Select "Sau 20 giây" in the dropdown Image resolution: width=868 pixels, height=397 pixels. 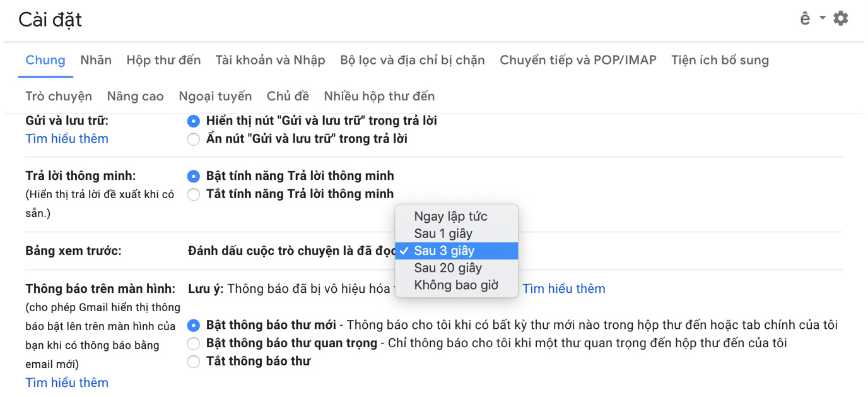point(448,268)
